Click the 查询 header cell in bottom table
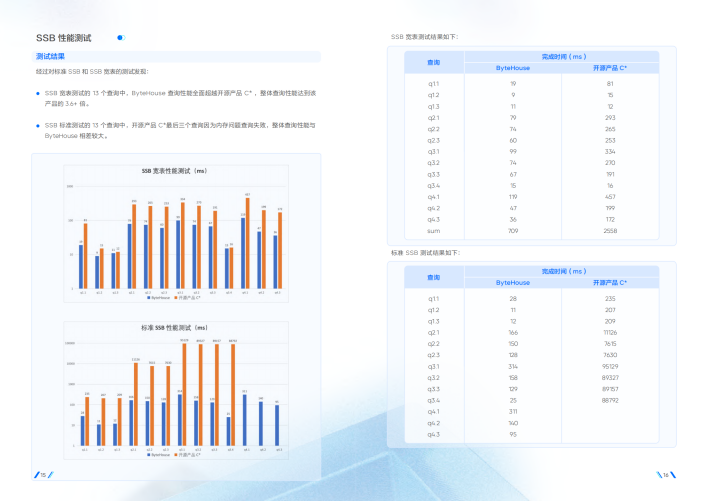The image size is (710, 501). pyautogui.click(x=433, y=277)
